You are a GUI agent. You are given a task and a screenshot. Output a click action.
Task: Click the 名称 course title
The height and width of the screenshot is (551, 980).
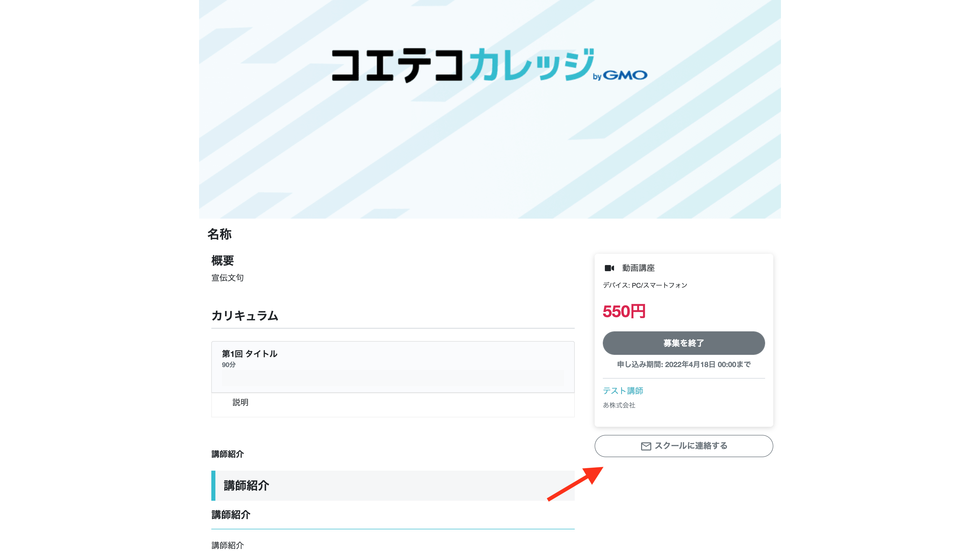click(x=219, y=234)
